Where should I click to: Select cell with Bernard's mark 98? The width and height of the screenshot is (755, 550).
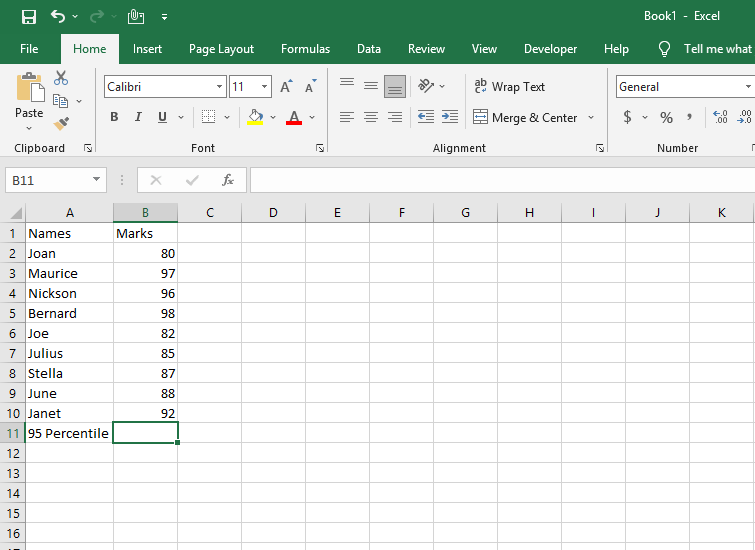pos(145,314)
